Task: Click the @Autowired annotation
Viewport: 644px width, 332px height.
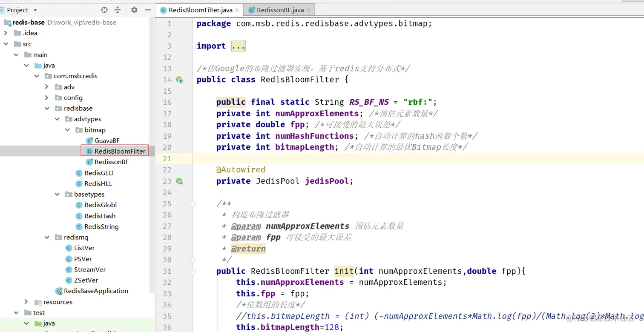Action: click(x=241, y=169)
